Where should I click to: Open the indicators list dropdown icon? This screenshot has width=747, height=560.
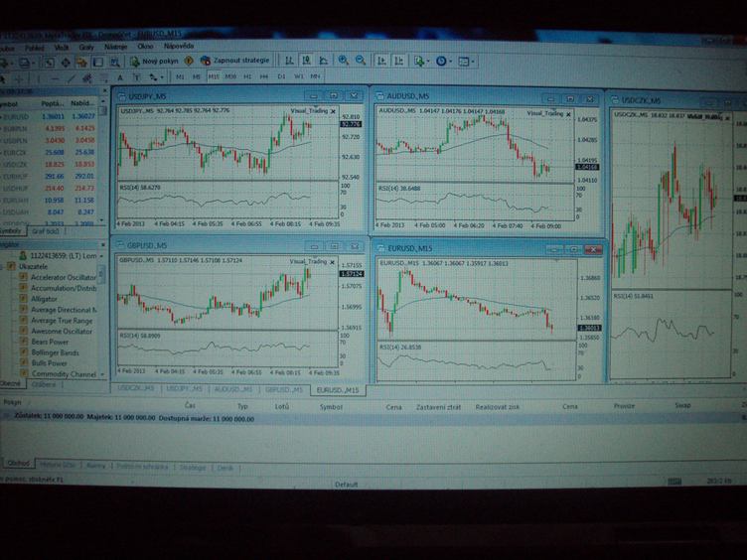(421, 61)
